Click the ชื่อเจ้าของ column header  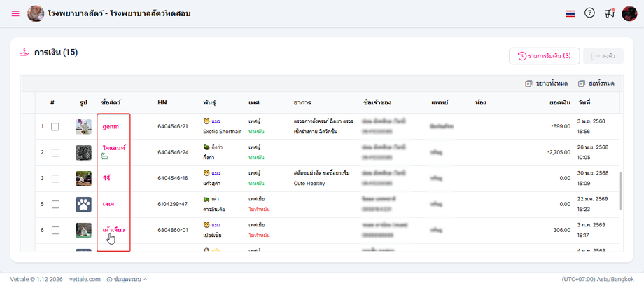pyautogui.click(x=377, y=102)
